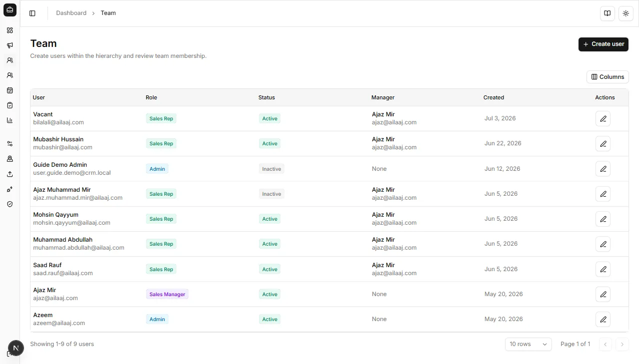639x364 pixels.
Task: Open the upload arrow icon in sidebar
Action: click(10, 174)
